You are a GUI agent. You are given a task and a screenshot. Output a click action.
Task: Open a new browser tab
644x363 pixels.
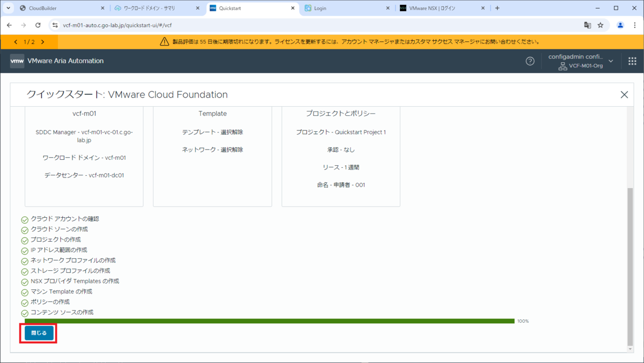click(497, 8)
